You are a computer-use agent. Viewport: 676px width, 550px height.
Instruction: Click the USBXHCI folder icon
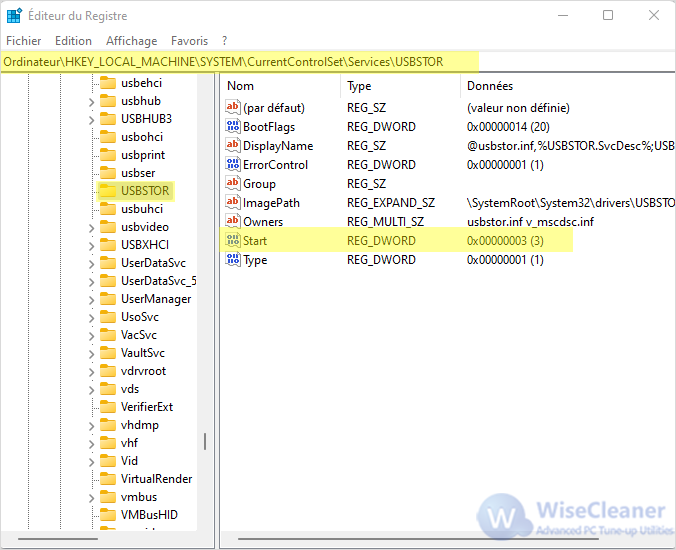coord(108,245)
